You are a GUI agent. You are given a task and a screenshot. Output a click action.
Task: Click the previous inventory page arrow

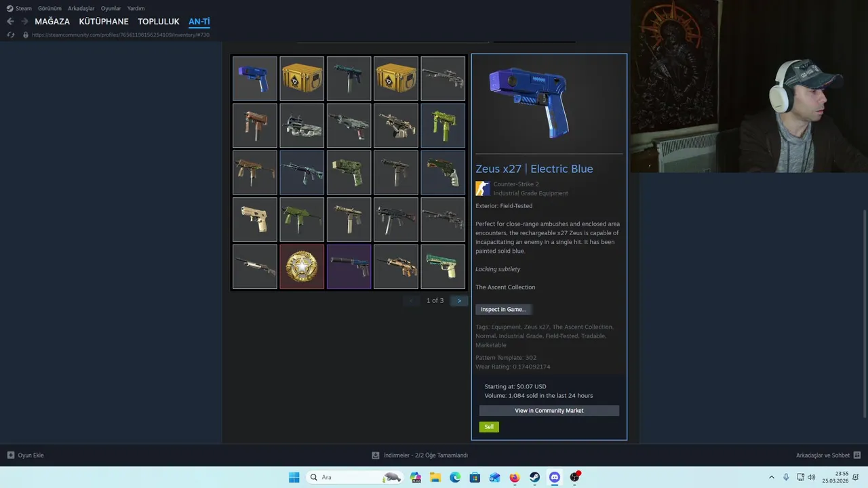click(x=411, y=300)
